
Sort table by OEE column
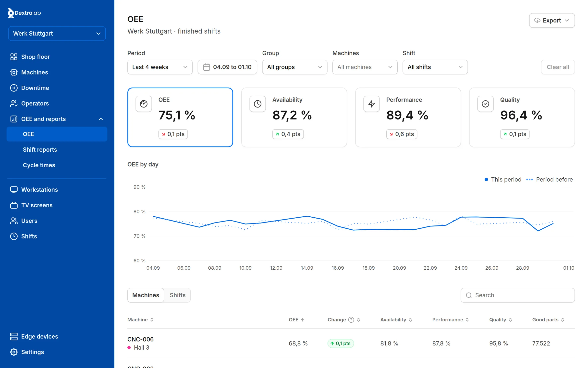pos(296,320)
